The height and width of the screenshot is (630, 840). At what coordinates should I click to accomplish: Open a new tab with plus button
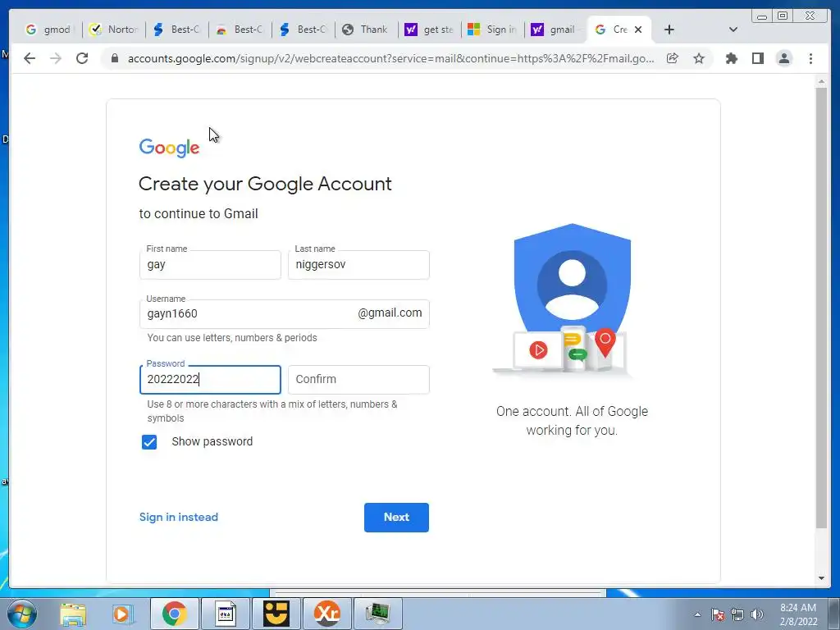pos(669,30)
